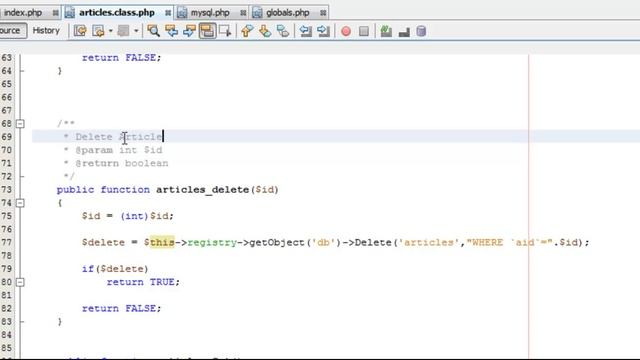Start macro recording with red circle
Screen dimensions: 640x360
pyautogui.click(x=346, y=31)
